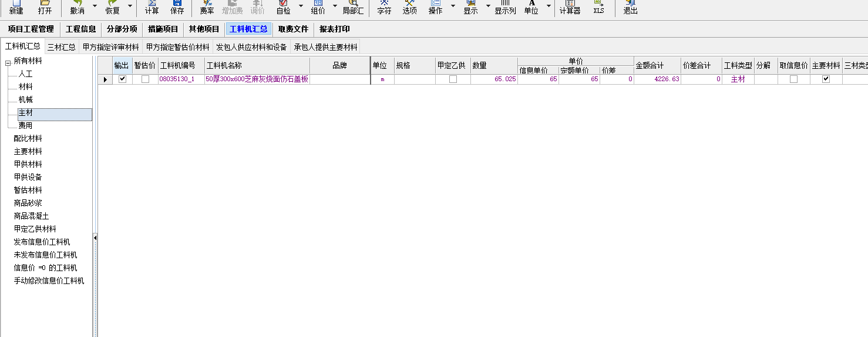This screenshot has width=868, height=337.
Task: Select 发布信息价工料机 category
Action: point(42,242)
